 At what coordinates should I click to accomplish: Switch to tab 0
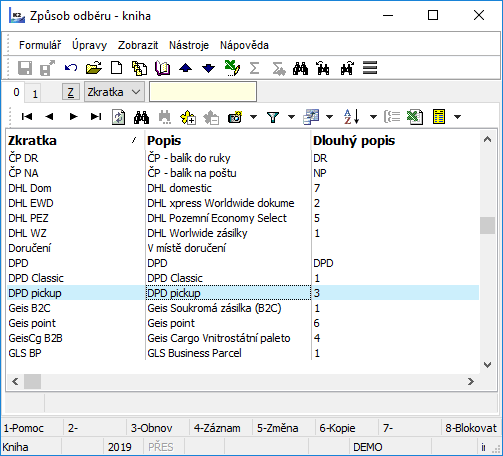pyautogui.click(x=16, y=92)
